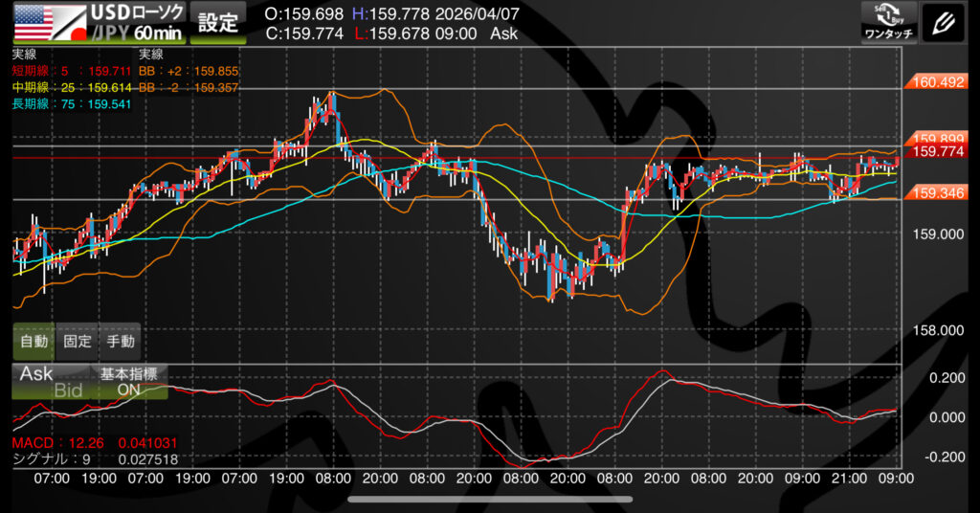The width and height of the screenshot is (980, 513).
Task: Switch to 手動 manual scale mode
Action: click(121, 341)
